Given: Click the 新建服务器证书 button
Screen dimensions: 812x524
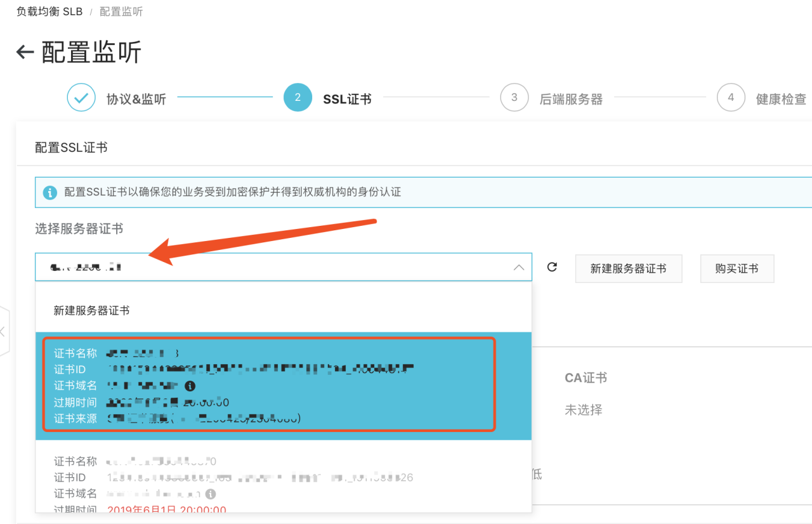Looking at the screenshot, I should click(629, 269).
